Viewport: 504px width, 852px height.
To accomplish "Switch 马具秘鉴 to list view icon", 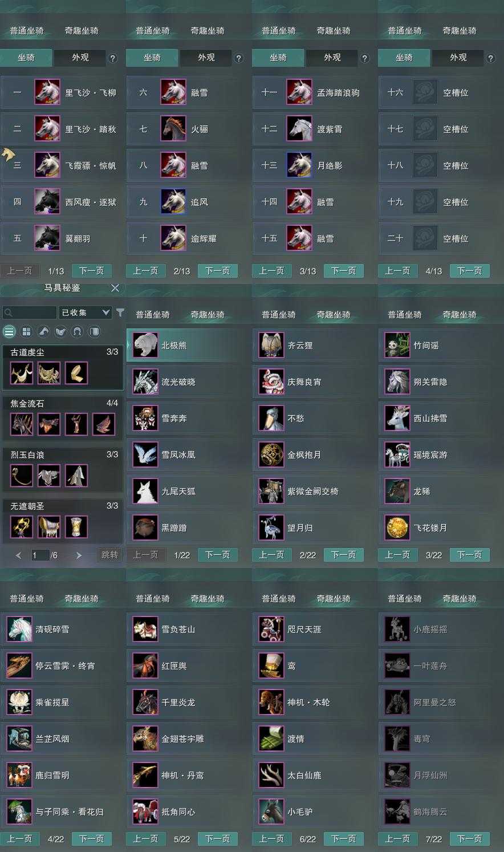I will pos(9,331).
